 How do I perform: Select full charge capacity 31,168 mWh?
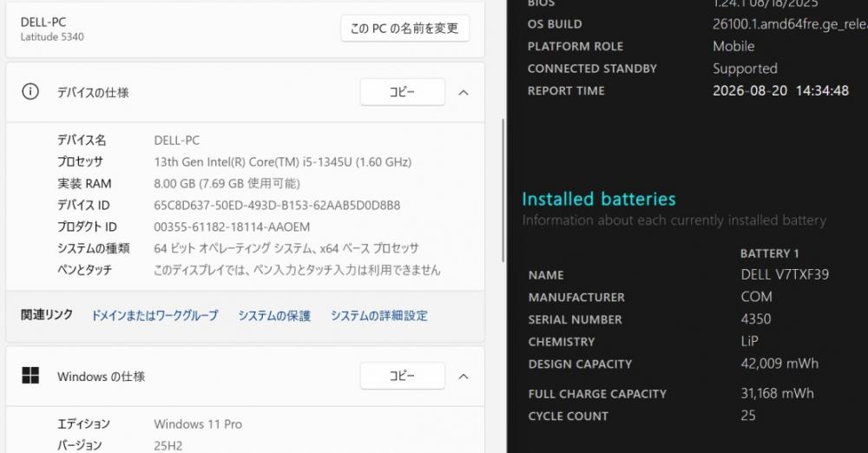[777, 393]
